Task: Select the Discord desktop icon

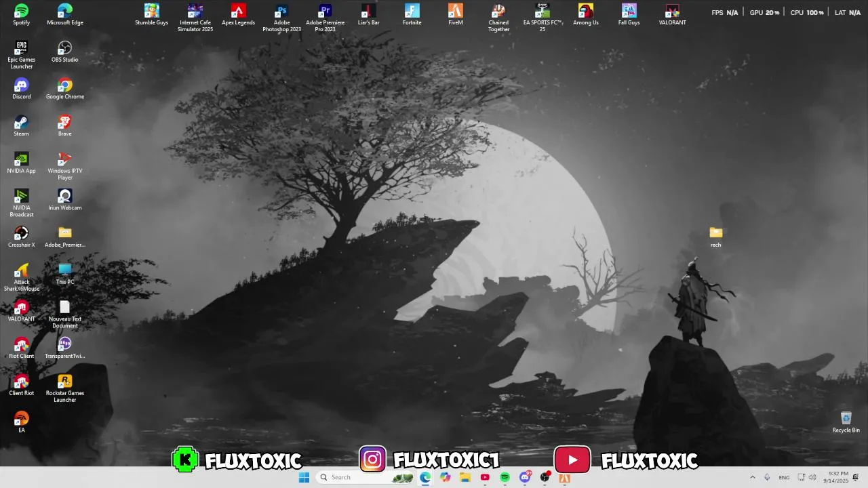Action: click(x=21, y=89)
